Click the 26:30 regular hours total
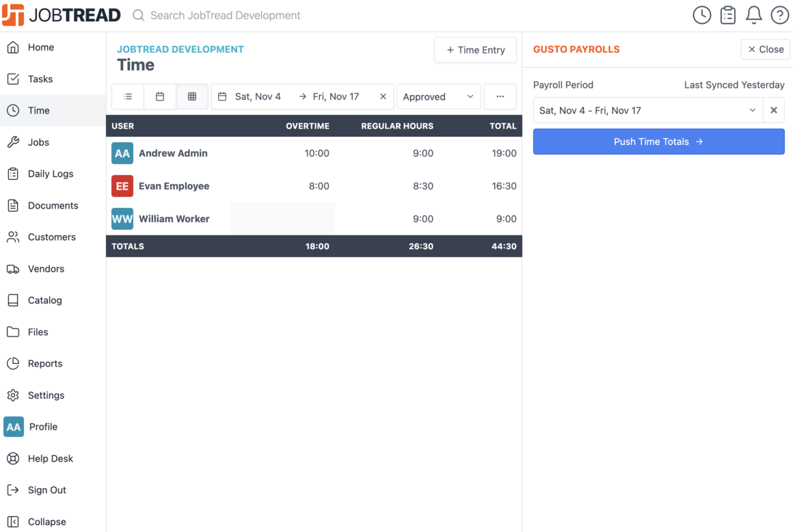Screen dimensions: 793x532 click(421, 246)
